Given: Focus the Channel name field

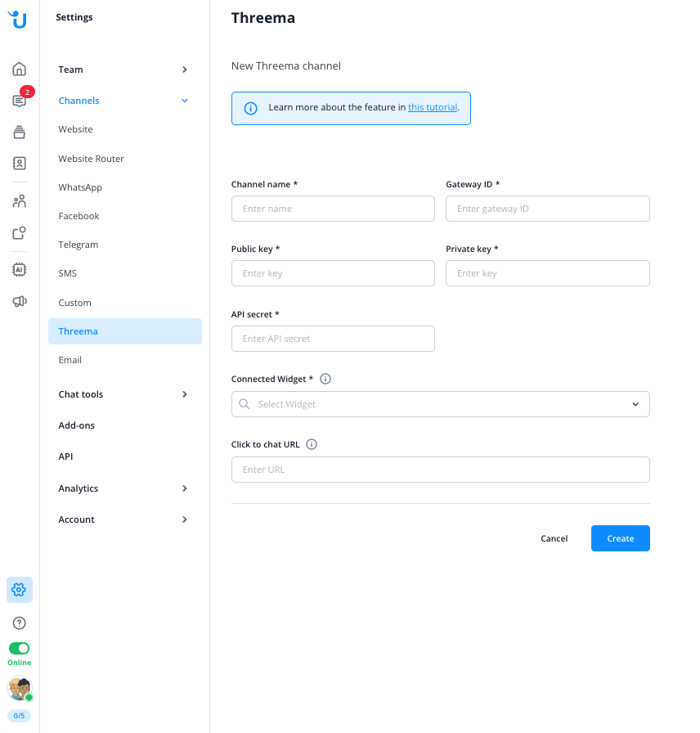Looking at the screenshot, I should [333, 209].
